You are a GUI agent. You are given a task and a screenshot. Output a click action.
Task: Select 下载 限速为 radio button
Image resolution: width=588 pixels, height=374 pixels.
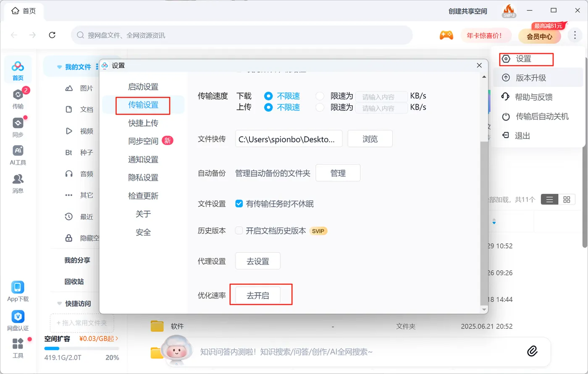click(x=320, y=96)
